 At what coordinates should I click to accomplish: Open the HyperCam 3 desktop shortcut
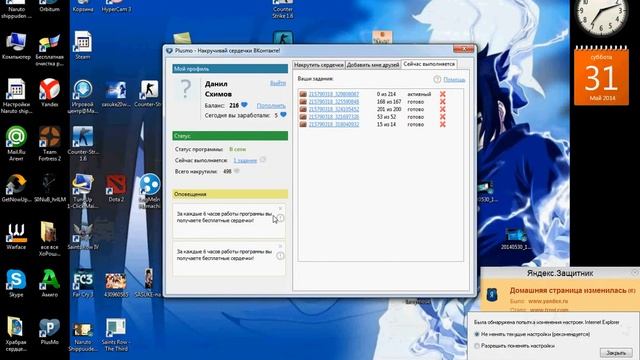pos(116,7)
